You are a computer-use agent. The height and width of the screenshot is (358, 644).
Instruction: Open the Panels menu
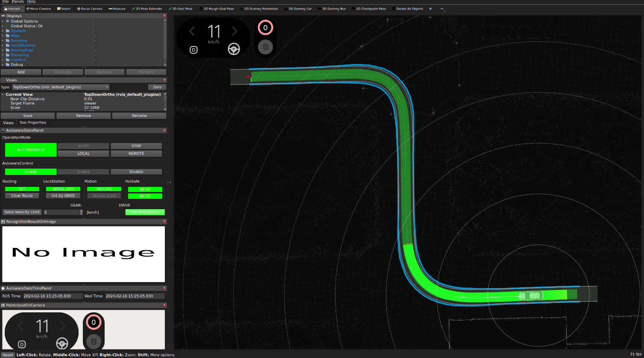coord(18,2)
